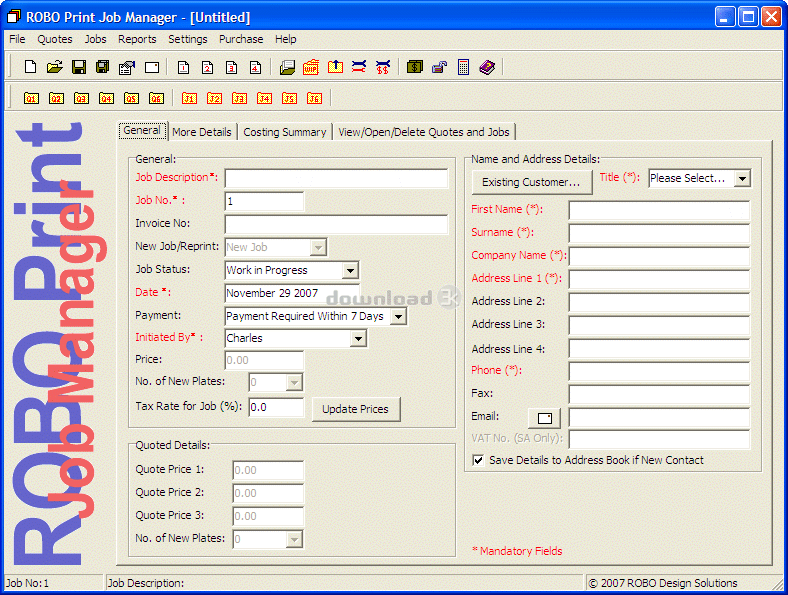Image resolution: width=788 pixels, height=595 pixels.
Task: Toggle Save Details to Address Book checkbox
Action: point(478,460)
